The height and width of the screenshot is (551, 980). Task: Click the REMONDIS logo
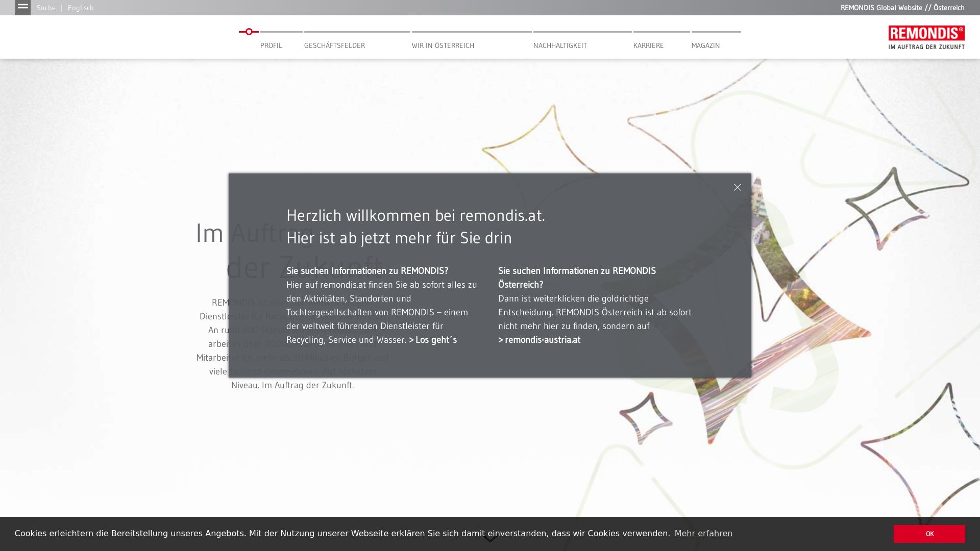926,37
